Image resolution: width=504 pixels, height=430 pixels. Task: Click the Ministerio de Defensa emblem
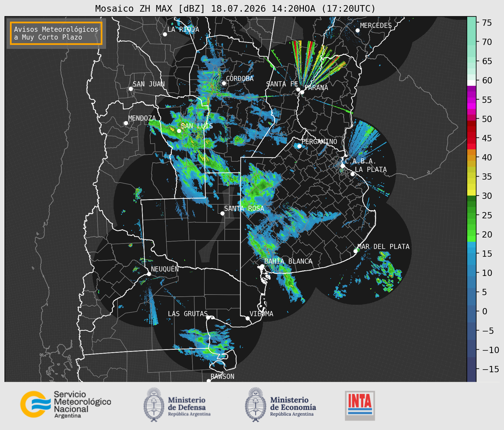[x=154, y=405]
